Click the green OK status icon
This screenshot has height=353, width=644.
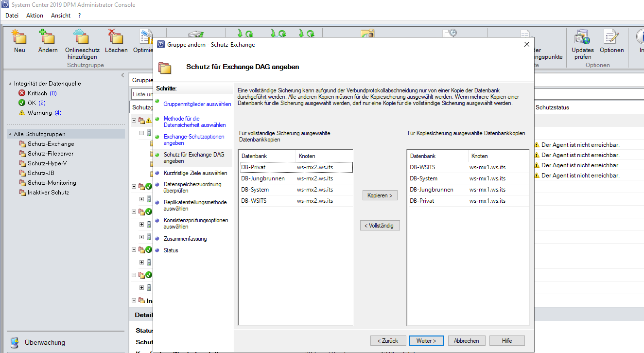[22, 103]
